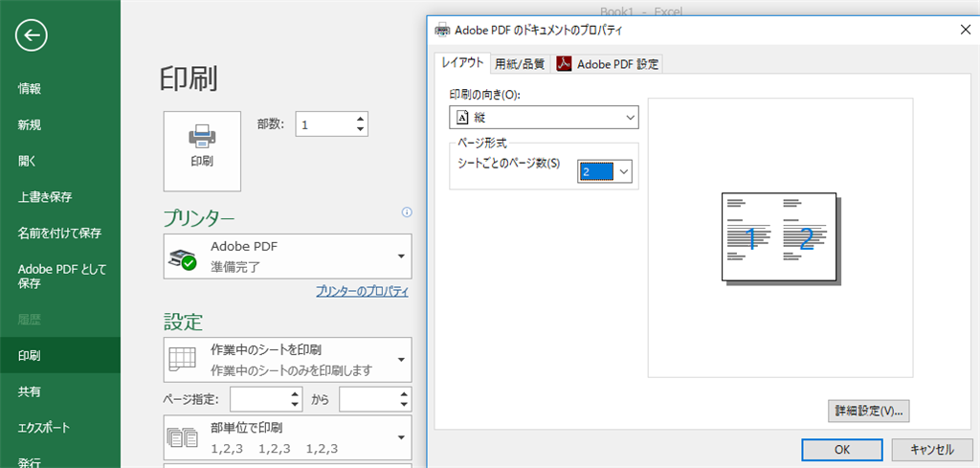The width and height of the screenshot is (980, 468).
Task: Open the シートごとのページ数 dropdown
Action: click(605, 171)
